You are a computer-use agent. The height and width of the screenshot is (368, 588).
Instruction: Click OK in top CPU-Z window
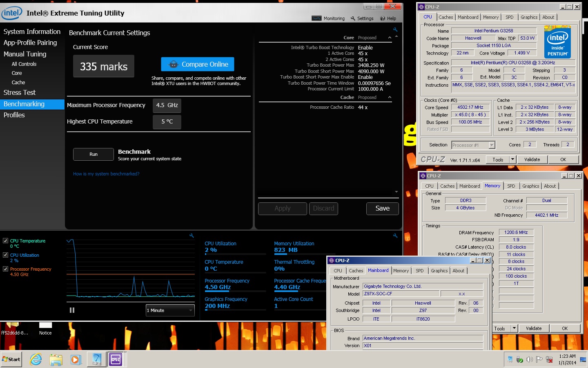pos(563,159)
